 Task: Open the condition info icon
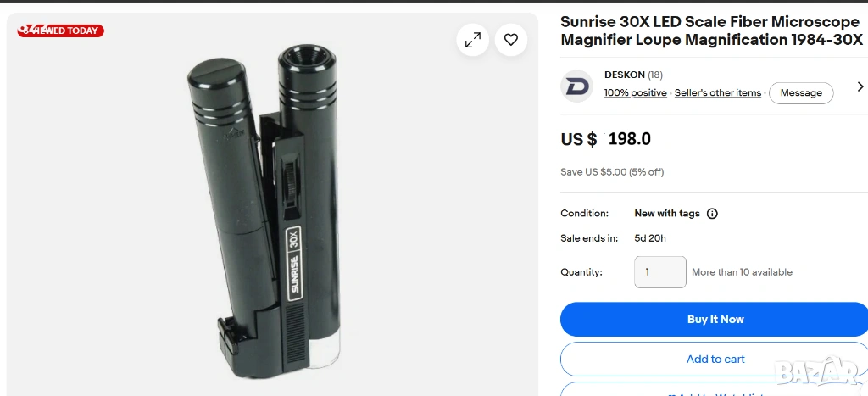click(x=712, y=214)
